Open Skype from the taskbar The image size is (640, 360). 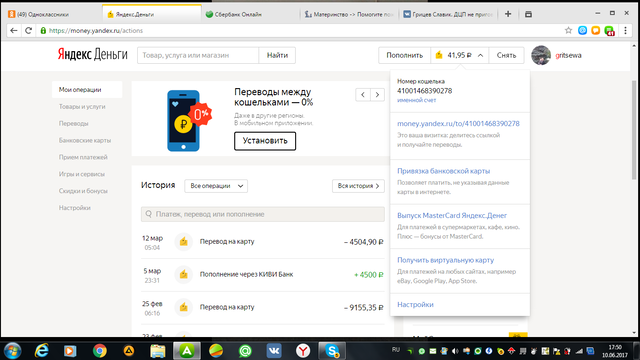coord(332,351)
